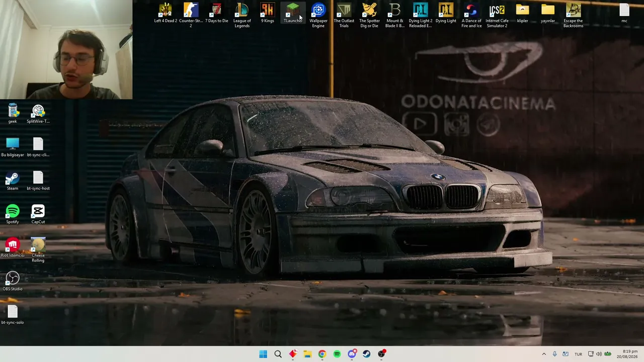This screenshot has height=362, width=644.
Task: Select Internet Cafe Simulator 2 shortcut
Action: pos(497,16)
